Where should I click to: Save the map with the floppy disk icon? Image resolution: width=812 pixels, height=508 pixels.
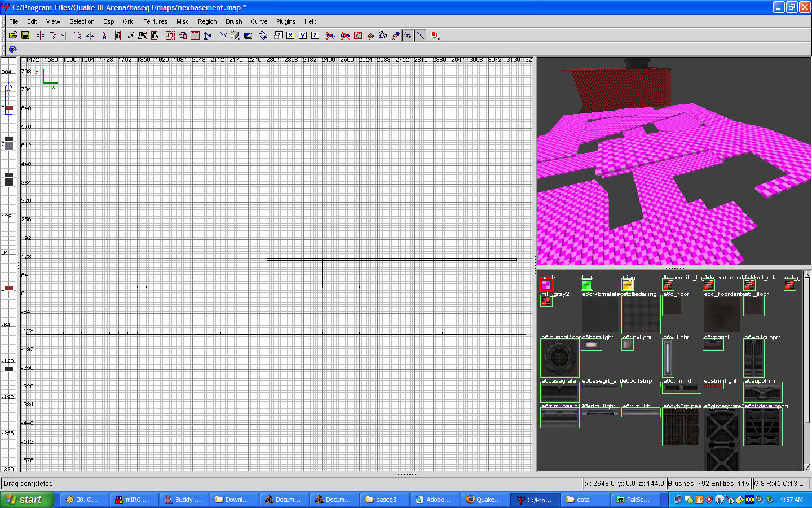pyautogui.click(x=25, y=35)
